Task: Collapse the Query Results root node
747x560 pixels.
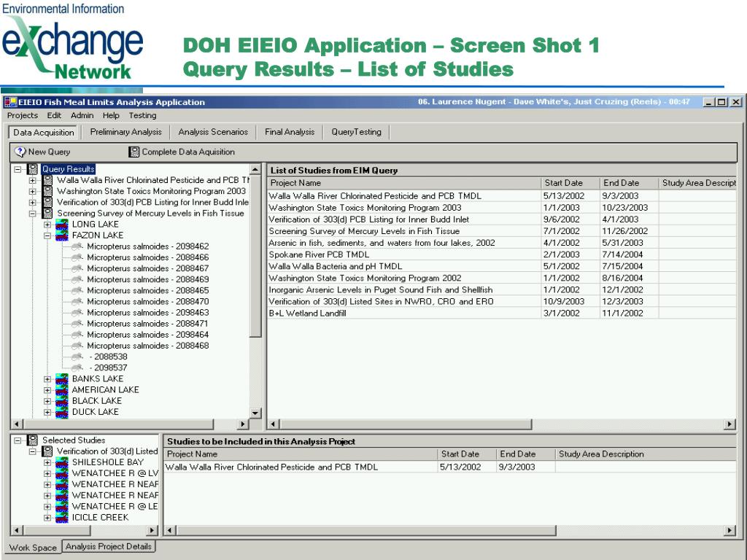Action: pyautogui.click(x=18, y=169)
